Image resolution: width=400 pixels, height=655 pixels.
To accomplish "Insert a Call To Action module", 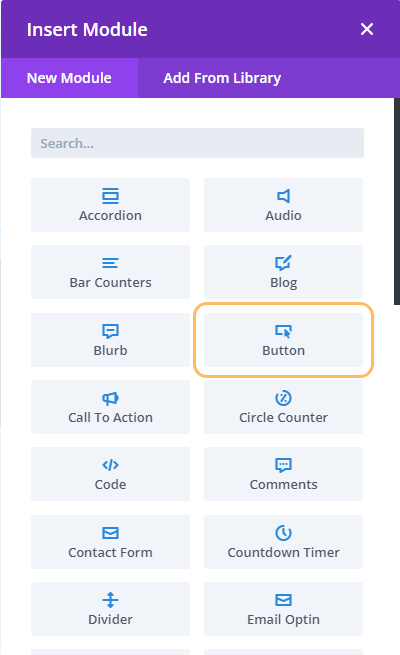I will click(x=110, y=407).
